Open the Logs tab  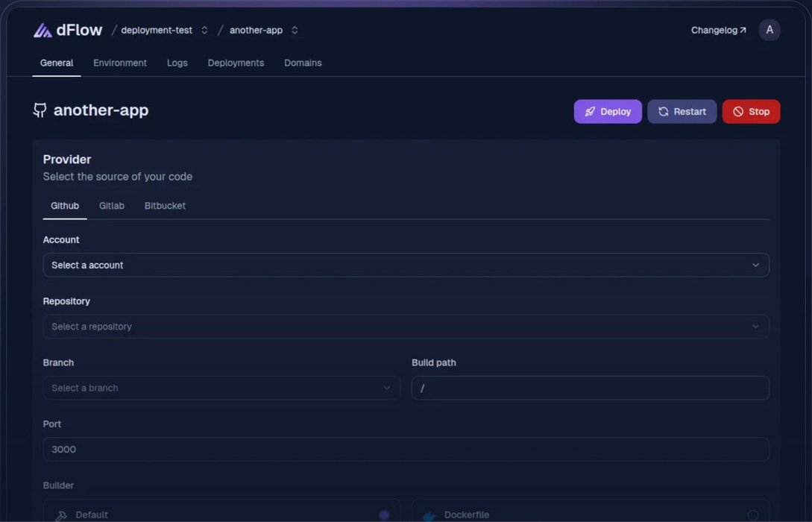click(177, 63)
